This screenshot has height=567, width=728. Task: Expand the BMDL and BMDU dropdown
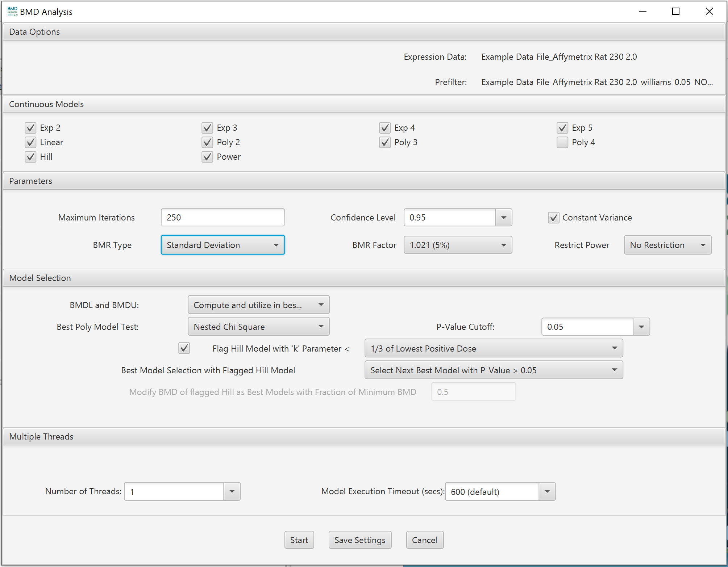click(x=258, y=305)
